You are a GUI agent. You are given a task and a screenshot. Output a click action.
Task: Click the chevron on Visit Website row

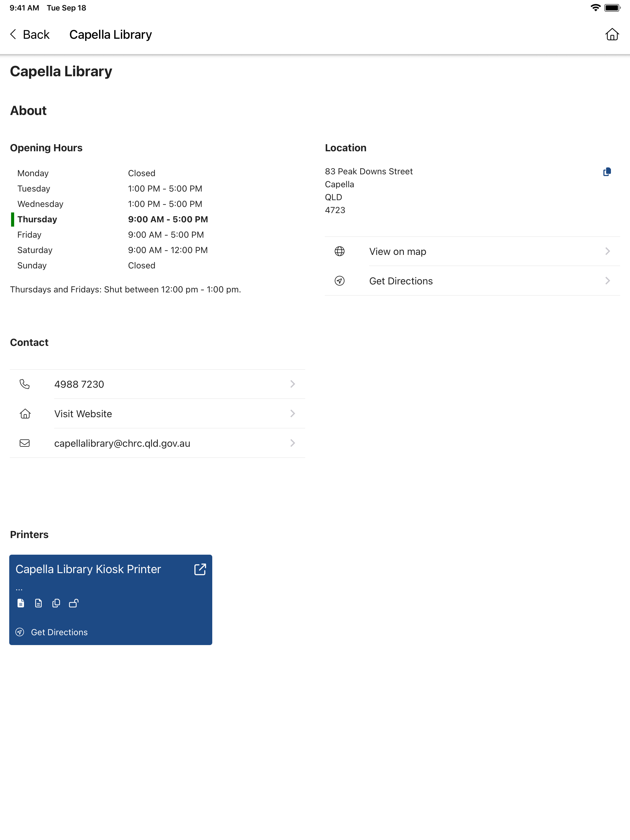[x=293, y=414]
